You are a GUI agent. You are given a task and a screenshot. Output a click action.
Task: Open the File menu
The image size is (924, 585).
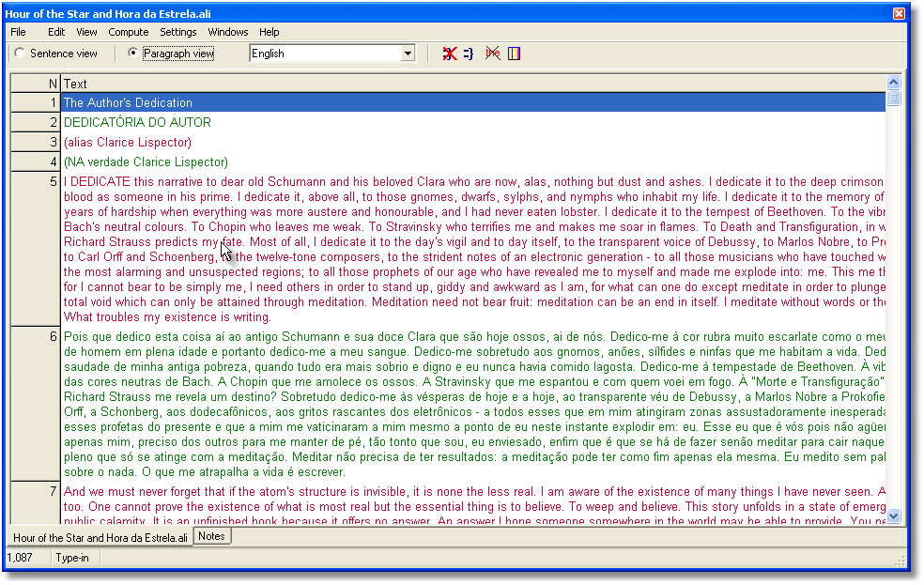coord(18,32)
